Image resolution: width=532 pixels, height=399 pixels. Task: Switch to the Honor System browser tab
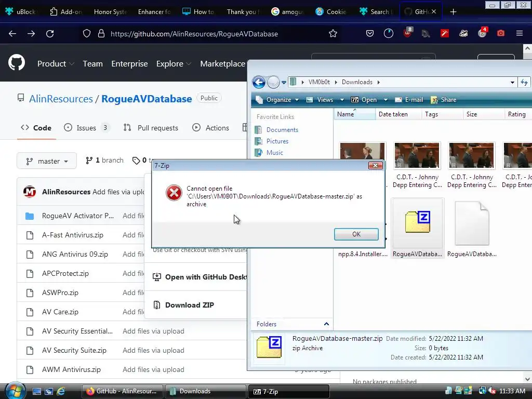(110, 11)
